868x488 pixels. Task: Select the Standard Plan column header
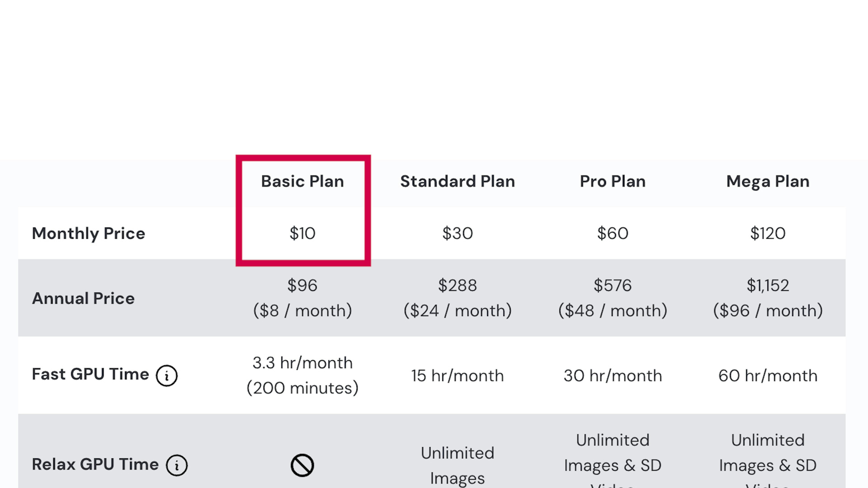tap(457, 181)
